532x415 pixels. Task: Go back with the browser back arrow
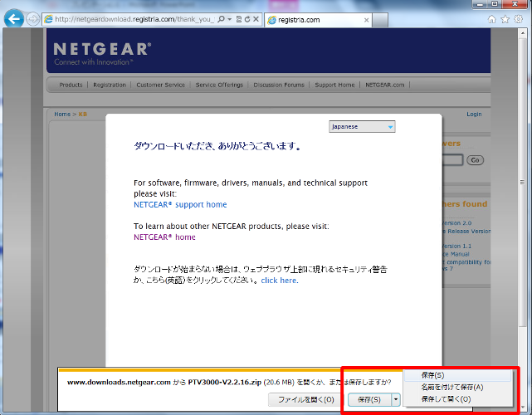point(14,19)
